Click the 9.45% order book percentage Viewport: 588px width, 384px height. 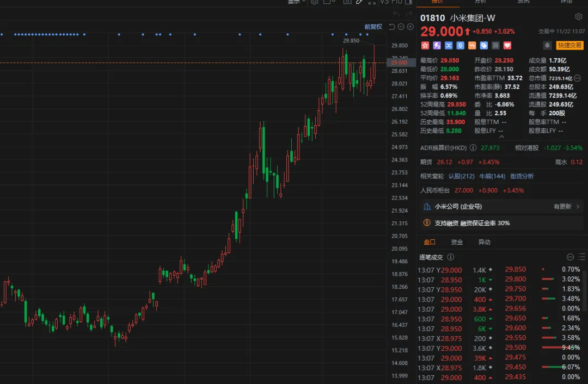[571, 348]
